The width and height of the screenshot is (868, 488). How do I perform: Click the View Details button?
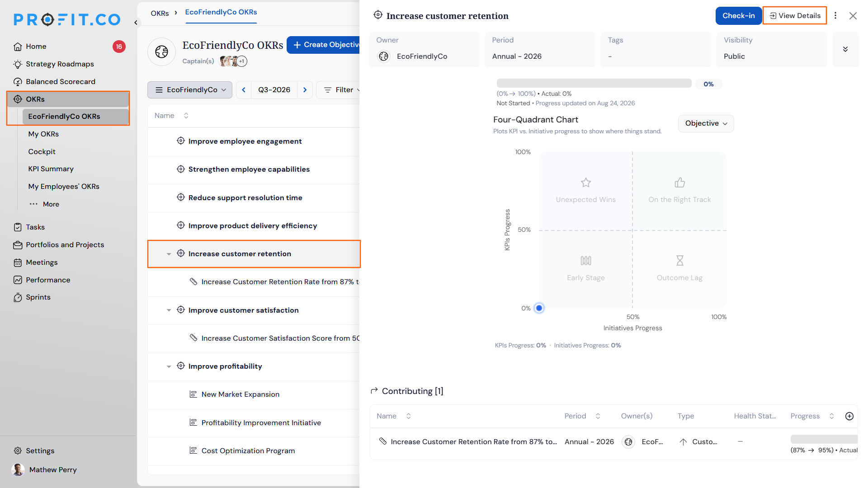(x=795, y=16)
